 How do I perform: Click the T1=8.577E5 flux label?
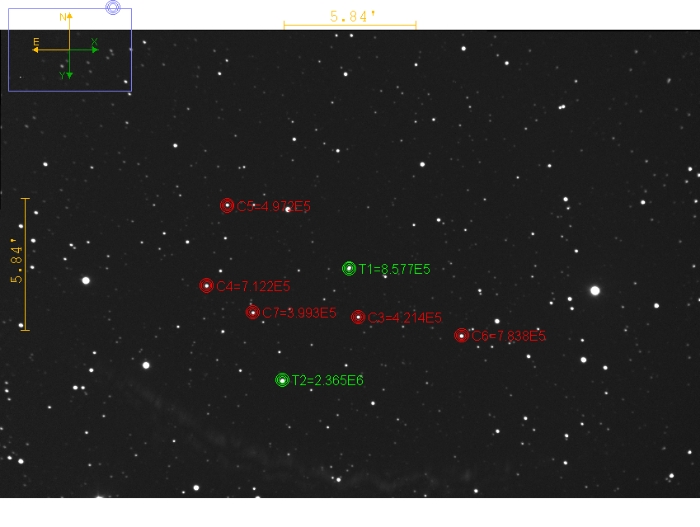(394, 269)
